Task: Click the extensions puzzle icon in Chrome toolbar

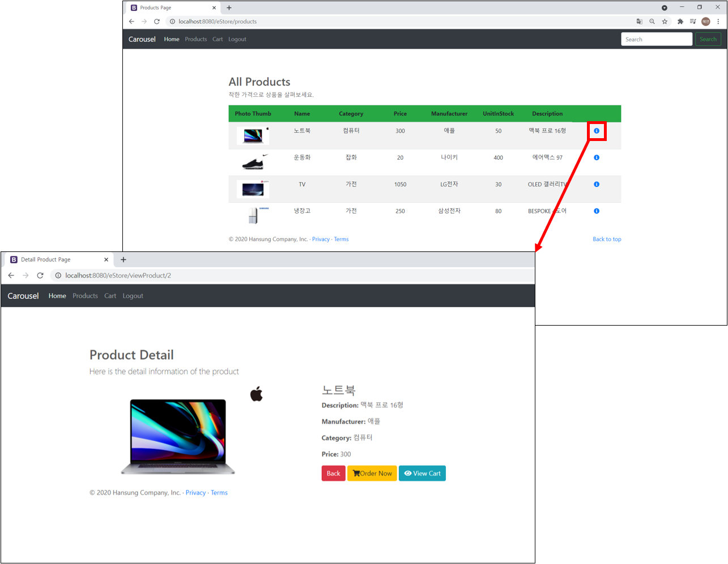Action: click(x=679, y=22)
